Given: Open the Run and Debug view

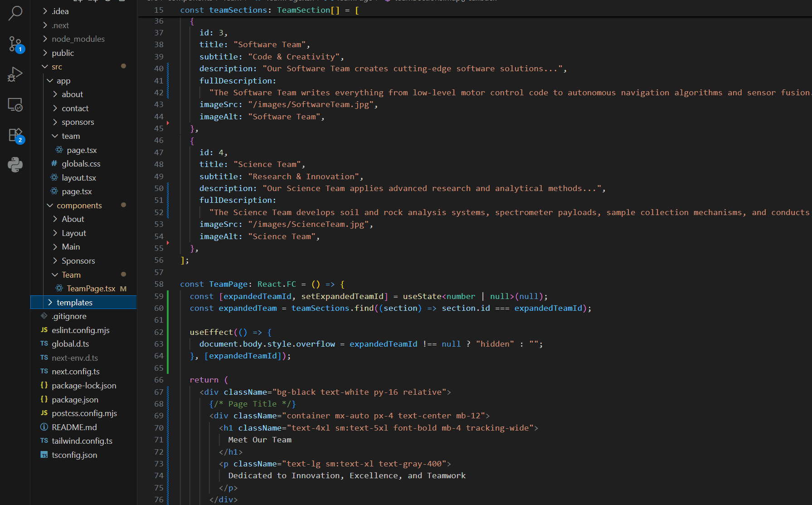Looking at the screenshot, I should point(15,74).
